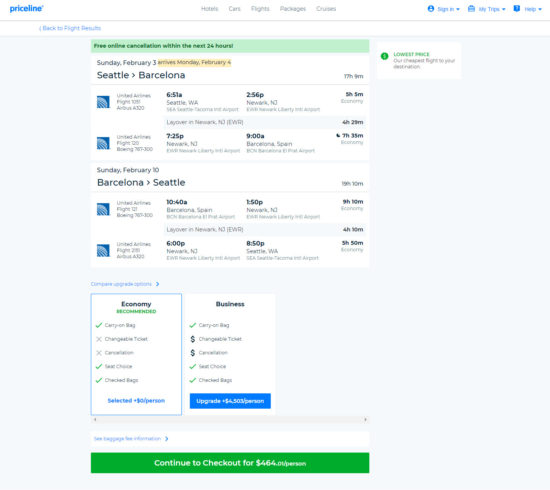Click the fare scrollbar left arrow
The image size is (550, 490).
95,419
